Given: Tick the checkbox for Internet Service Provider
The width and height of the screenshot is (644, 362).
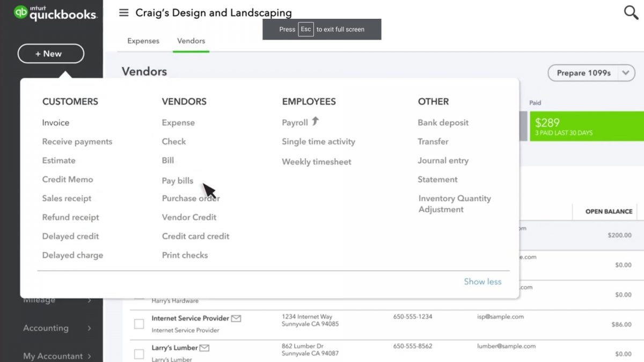Looking at the screenshot, I should tap(139, 324).
